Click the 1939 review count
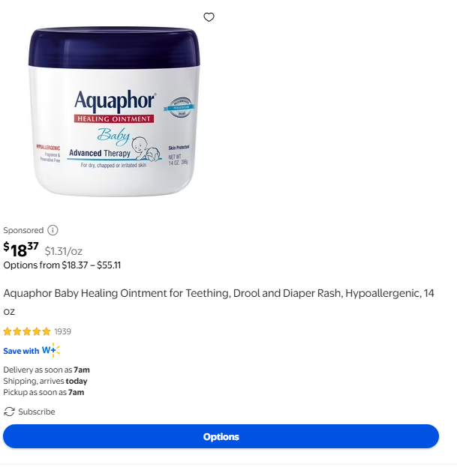Image resolution: width=457 pixels, height=476 pixels. 62,331
